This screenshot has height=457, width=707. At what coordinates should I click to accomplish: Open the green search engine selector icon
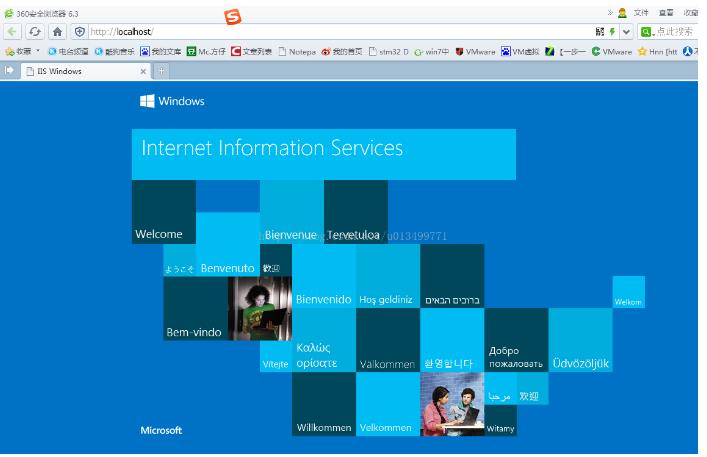647,32
